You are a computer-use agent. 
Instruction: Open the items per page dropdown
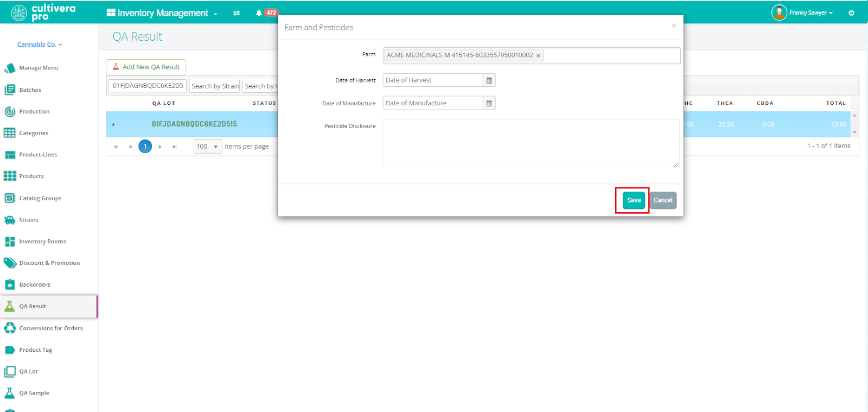pos(208,147)
